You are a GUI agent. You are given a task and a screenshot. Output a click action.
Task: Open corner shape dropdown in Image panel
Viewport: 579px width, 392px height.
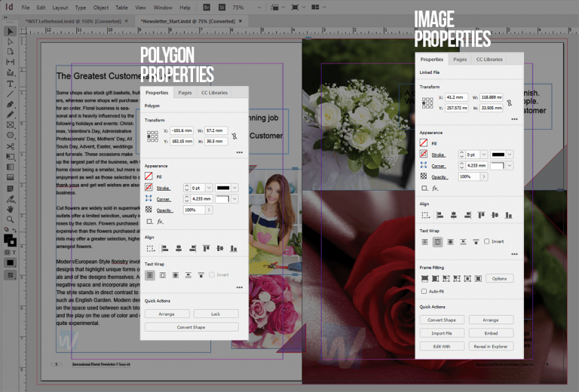point(510,166)
